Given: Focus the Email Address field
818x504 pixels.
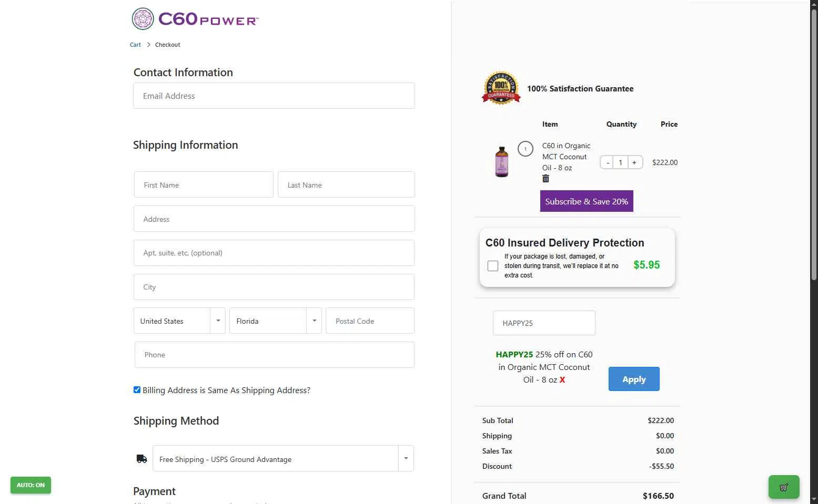Looking at the screenshot, I should (x=274, y=96).
